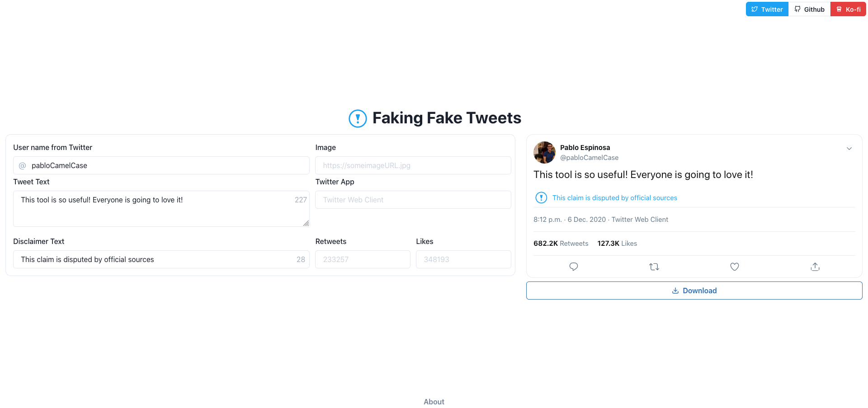Viewport: 868px width, 408px height.
Task: Open the Twitter button in the header
Action: 767,9
